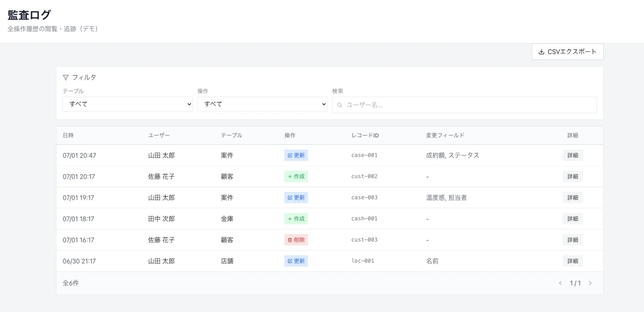Click the funnel icon beside フィルタ
Screen dimensions: 644x312
point(66,78)
